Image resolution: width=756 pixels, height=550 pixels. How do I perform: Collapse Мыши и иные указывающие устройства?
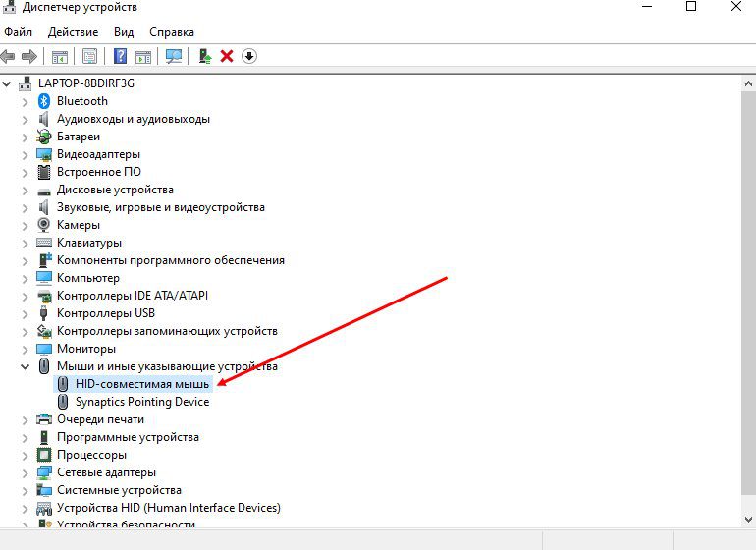[x=26, y=366]
